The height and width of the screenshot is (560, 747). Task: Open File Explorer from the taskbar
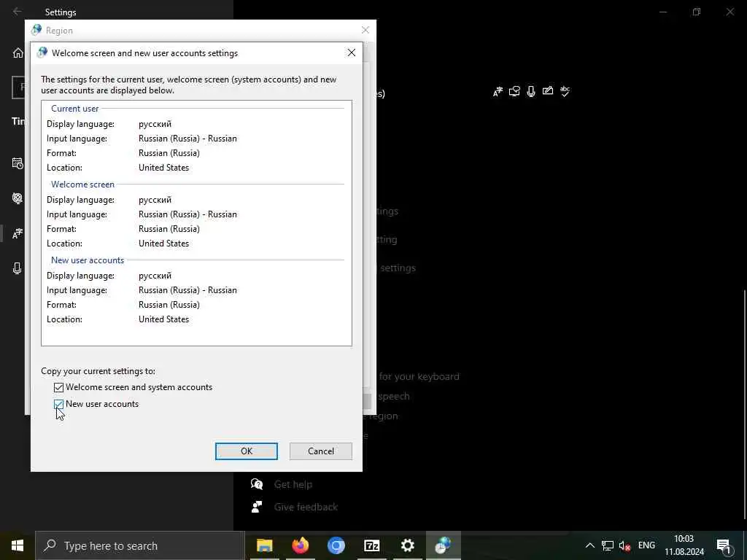[x=264, y=545]
